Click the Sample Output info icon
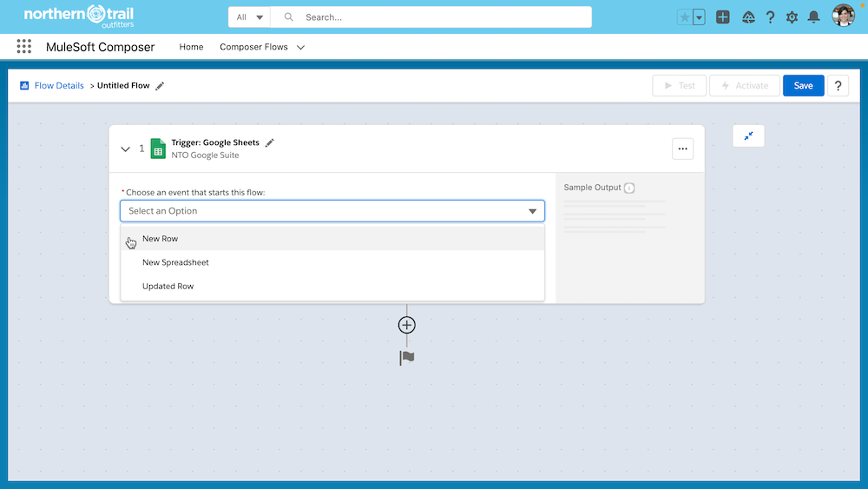Screen dimensions: 868x489 tap(629, 188)
